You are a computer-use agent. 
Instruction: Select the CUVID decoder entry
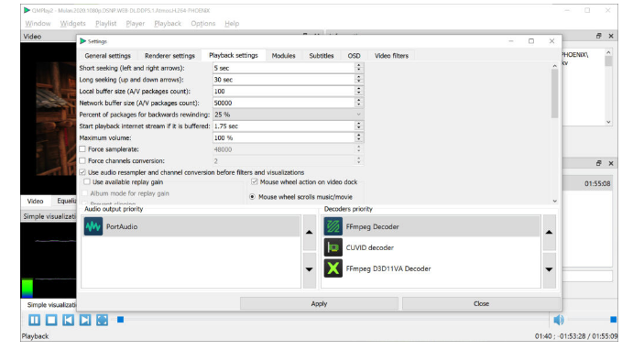(431, 247)
